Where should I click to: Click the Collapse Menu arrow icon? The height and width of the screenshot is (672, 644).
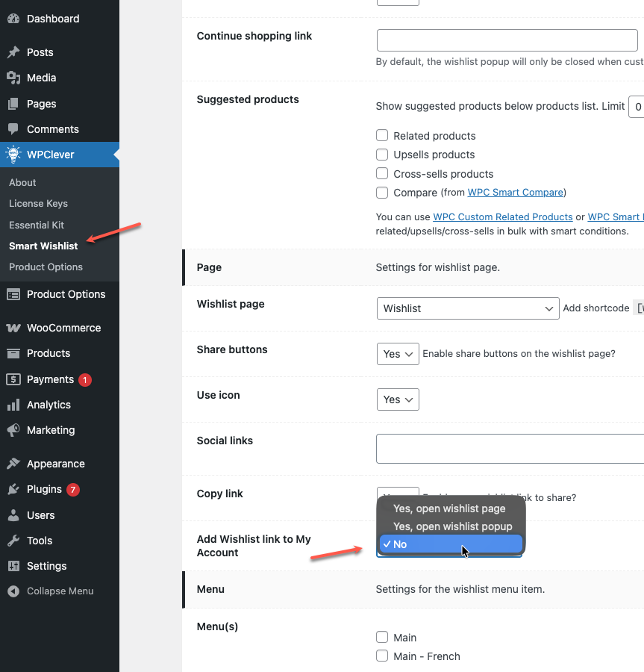(x=13, y=591)
